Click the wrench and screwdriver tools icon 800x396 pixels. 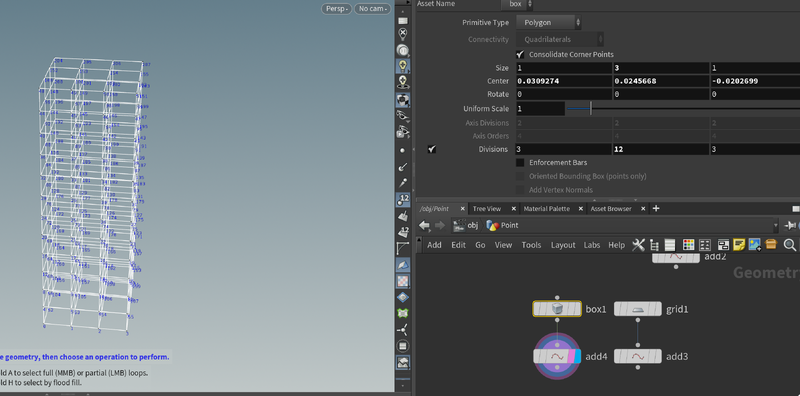638,245
